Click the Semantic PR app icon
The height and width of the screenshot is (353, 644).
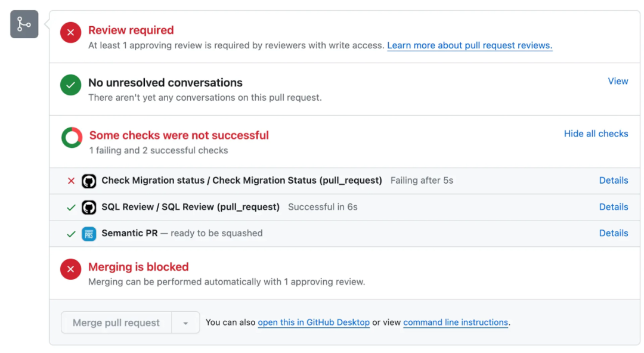click(x=89, y=234)
